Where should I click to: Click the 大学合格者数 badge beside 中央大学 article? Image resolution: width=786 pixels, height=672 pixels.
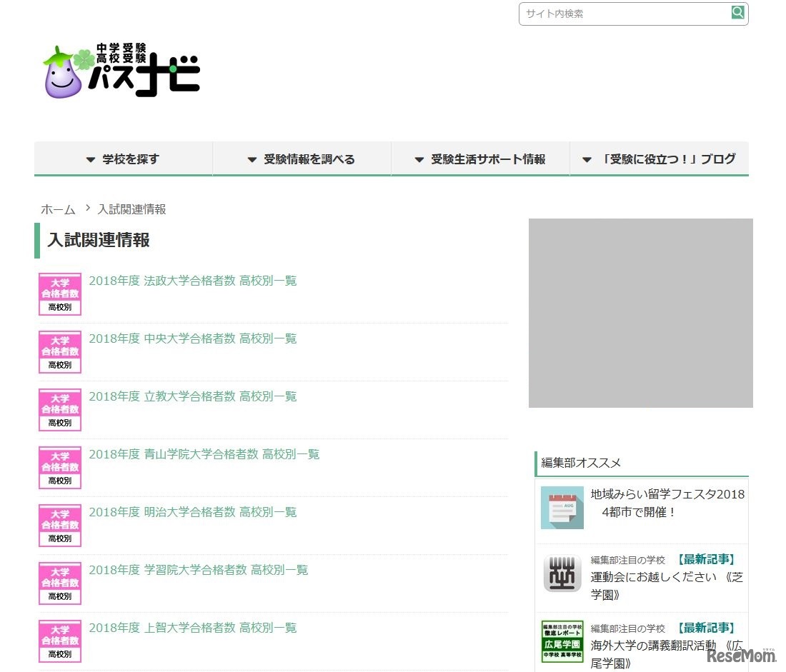[x=60, y=351]
